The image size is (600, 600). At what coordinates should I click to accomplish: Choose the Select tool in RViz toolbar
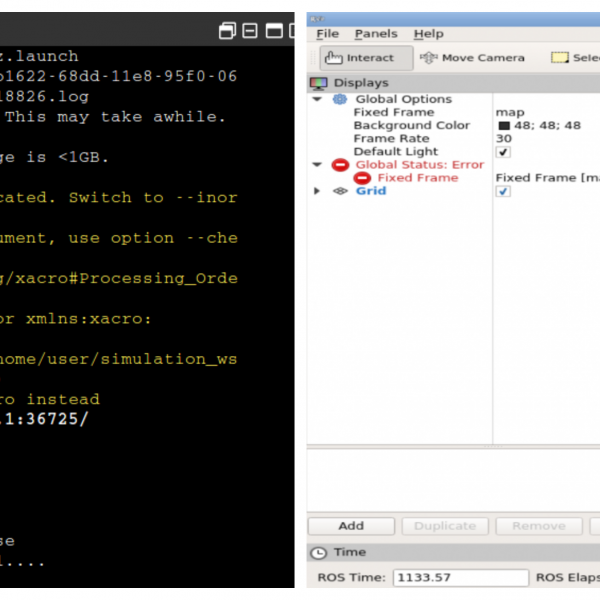[574, 58]
